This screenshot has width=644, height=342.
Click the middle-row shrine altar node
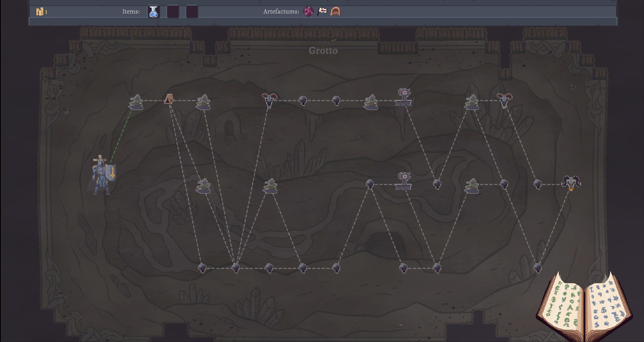(x=404, y=181)
